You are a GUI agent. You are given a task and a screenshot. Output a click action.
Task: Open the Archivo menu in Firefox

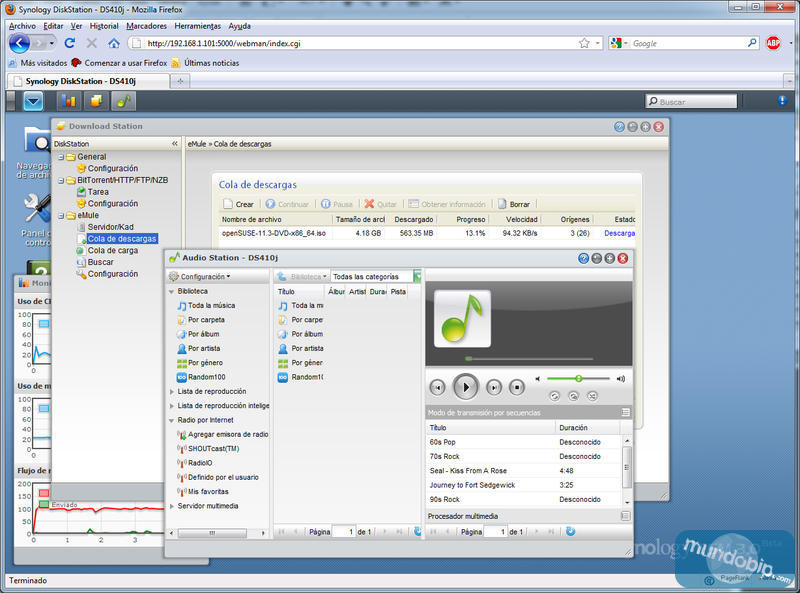[x=22, y=26]
